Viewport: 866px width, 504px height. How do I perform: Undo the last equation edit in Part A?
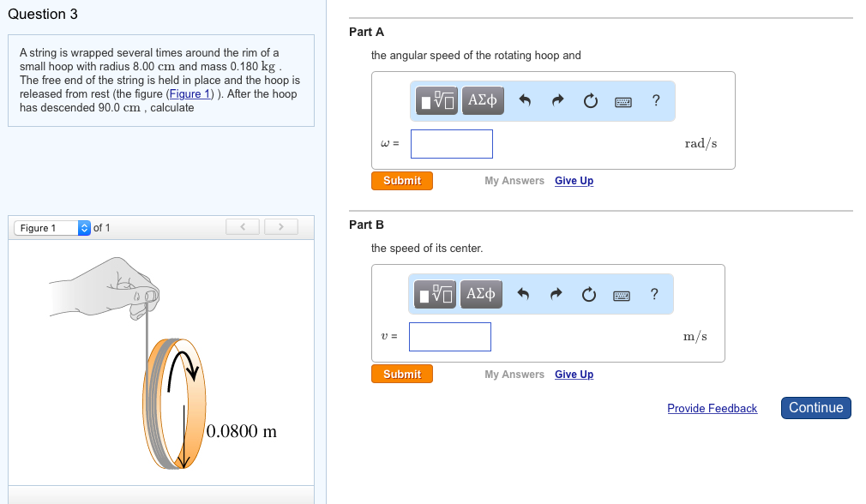coord(524,100)
